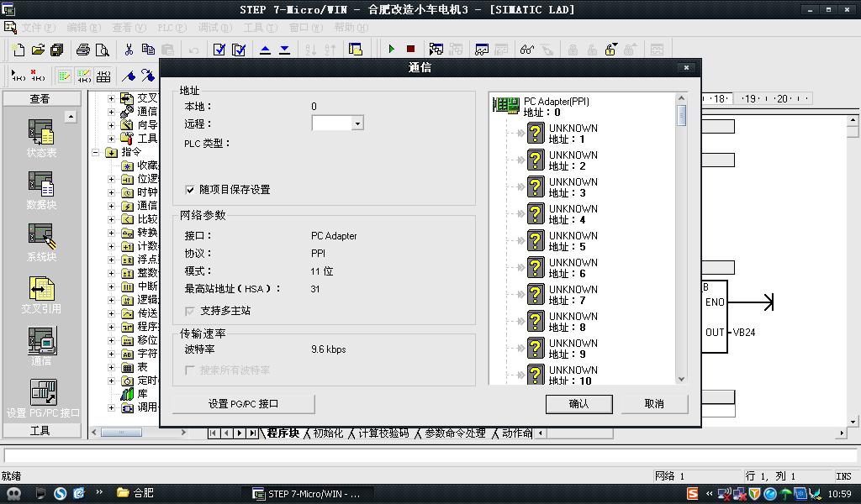Expand the 调用 instruction folder
The image size is (861, 504).
[x=112, y=407]
